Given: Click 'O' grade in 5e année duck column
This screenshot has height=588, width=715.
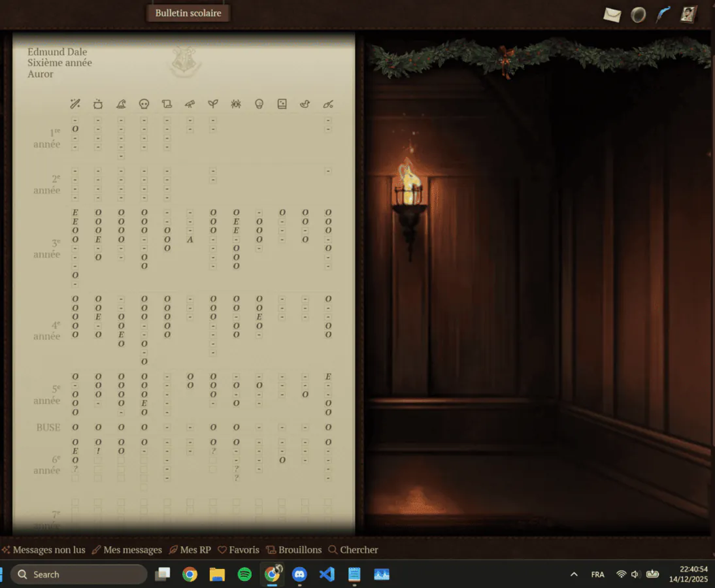Looking at the screenshot, I should (305, 394).
